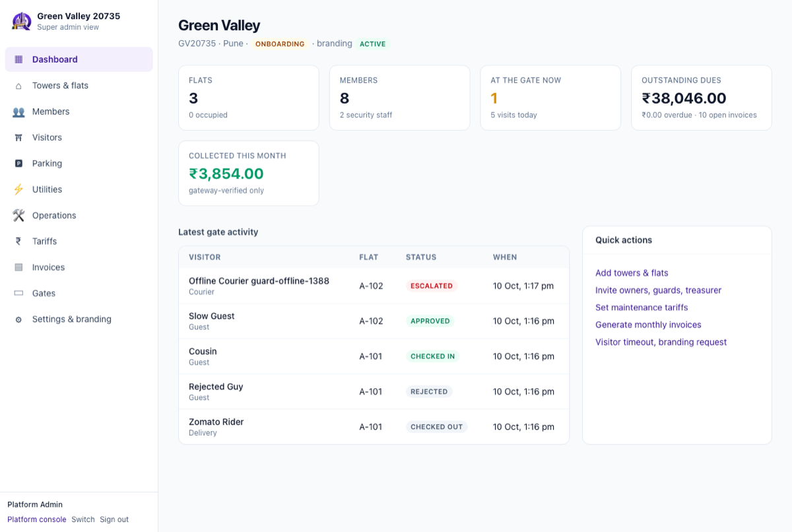Click the Members people icon

[18, 112]
